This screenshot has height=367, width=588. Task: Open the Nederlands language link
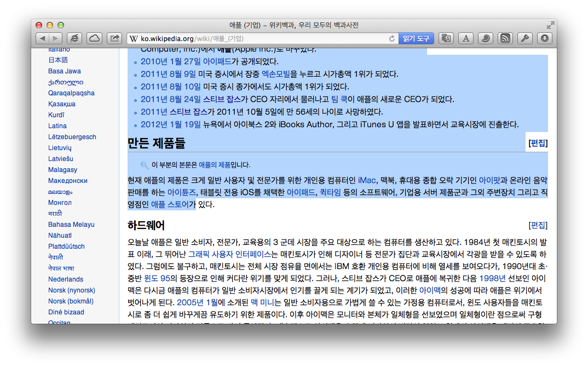tap(66, 279)
